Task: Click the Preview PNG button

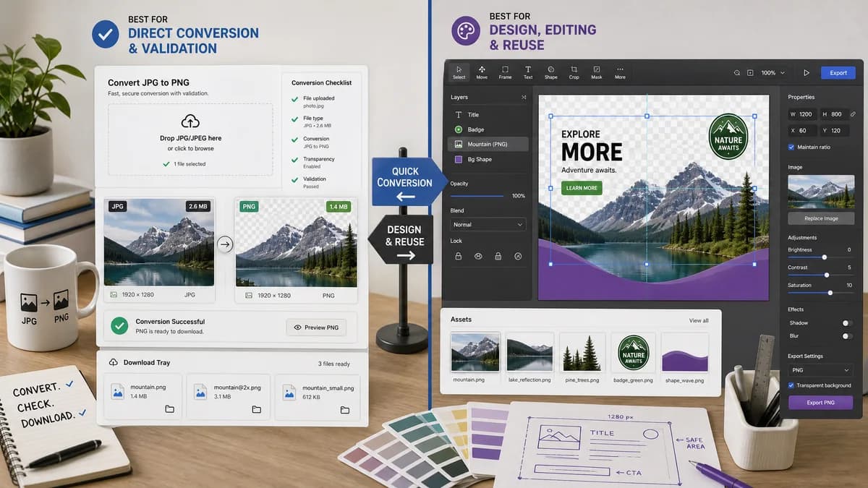Action: pyautogui.click(x=316, y=328)
